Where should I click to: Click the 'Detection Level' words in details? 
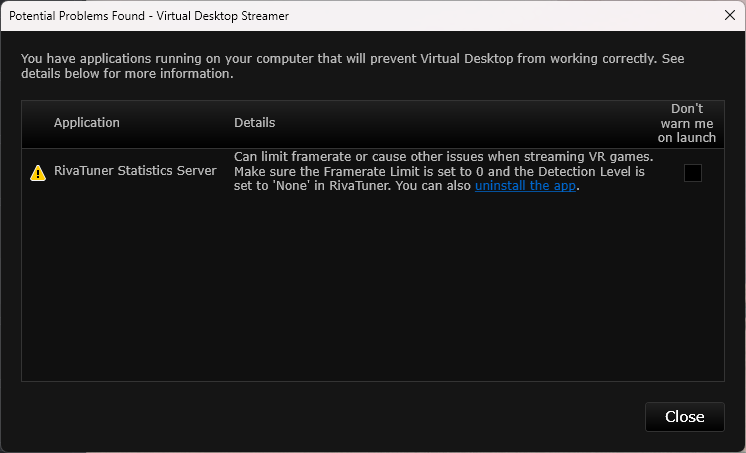[x=573, y=172]
